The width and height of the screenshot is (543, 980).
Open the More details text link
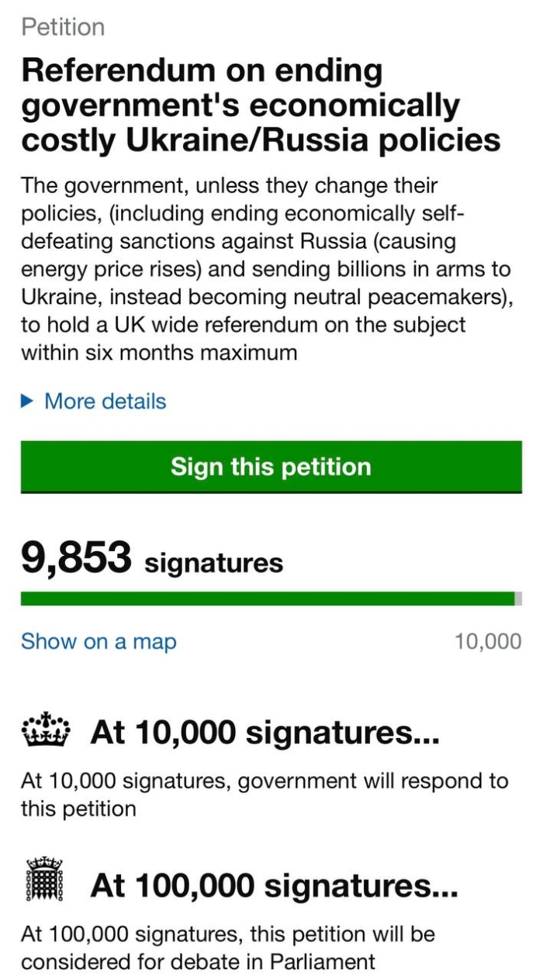pyautogui.click(x=105, y=401)
